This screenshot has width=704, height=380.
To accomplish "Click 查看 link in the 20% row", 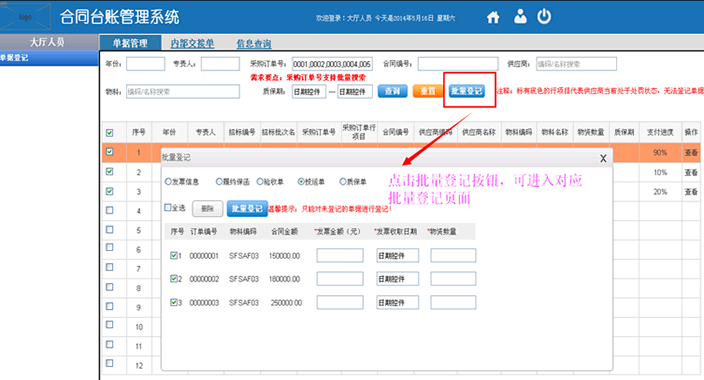I will click(x=691, y=192).
